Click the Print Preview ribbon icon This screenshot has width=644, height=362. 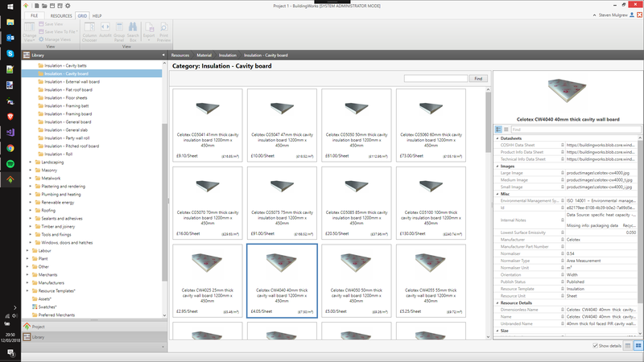(163, 32)
